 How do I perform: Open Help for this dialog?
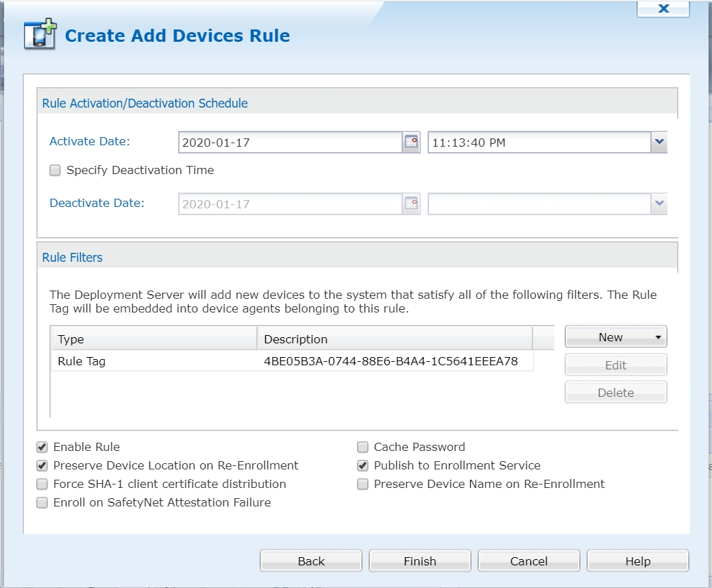pyautogui.click(x=637, y=561)
